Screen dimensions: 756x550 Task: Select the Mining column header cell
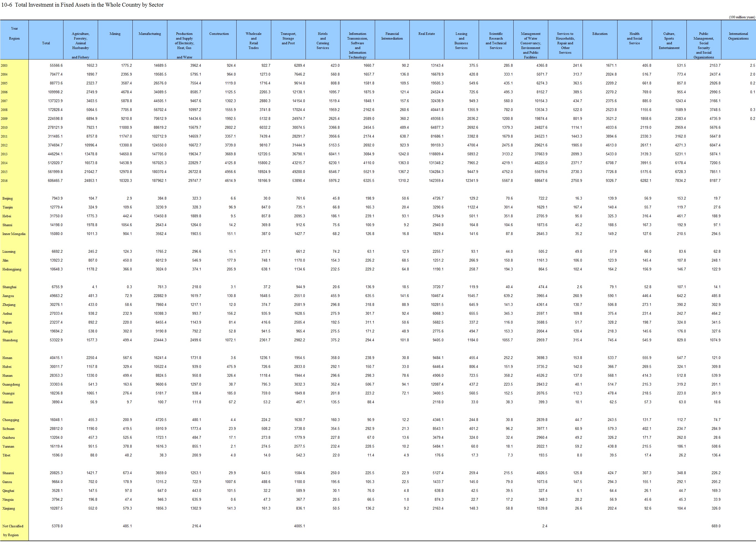[x=115, y=34]
